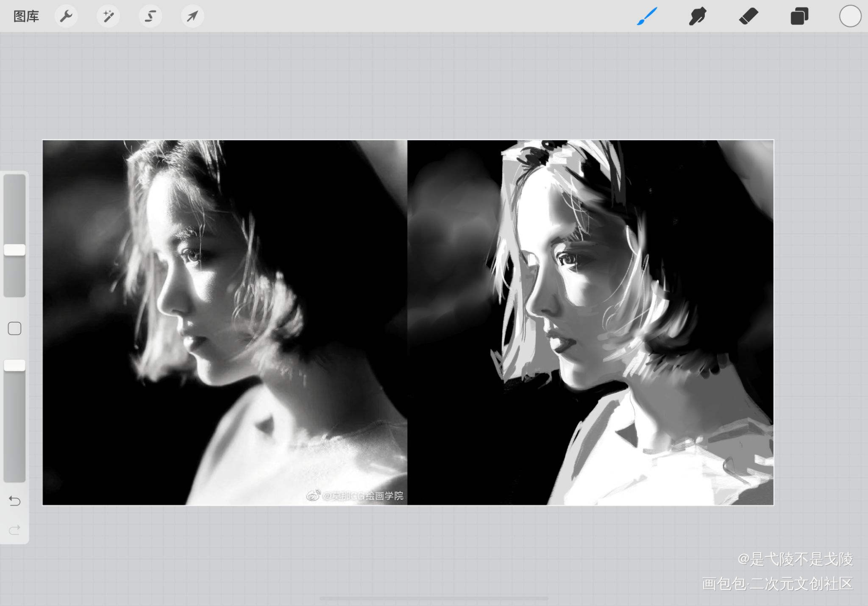Image resolution: width=868 pixels, height=606 pixels.
Task: Select the Paint brush tool
Action: pos(647,16)
